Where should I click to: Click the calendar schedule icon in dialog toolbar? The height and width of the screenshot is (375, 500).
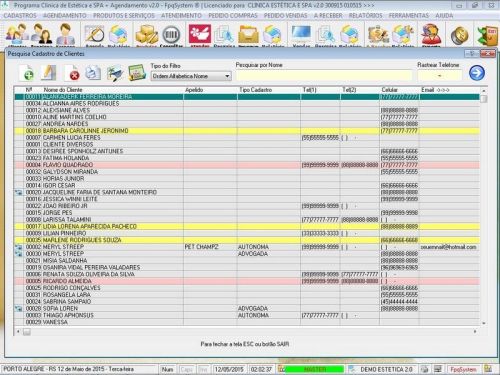click(x=137, y=73)
